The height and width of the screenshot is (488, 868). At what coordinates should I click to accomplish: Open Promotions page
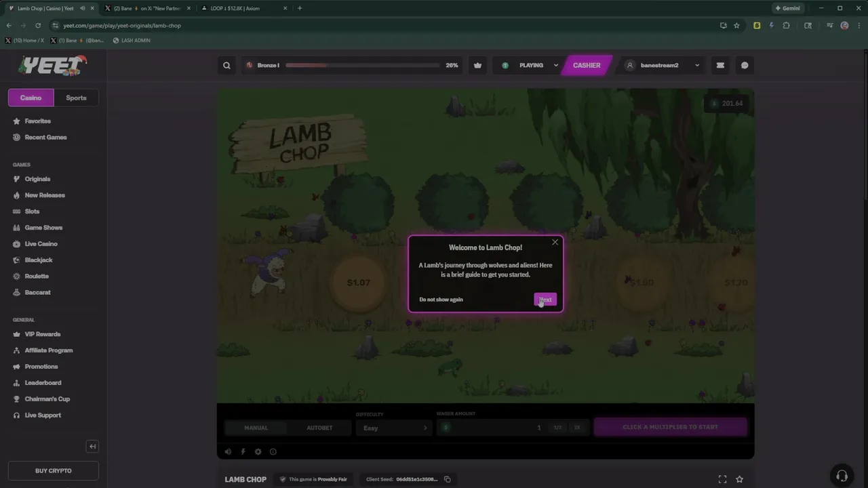pos(41,367)
